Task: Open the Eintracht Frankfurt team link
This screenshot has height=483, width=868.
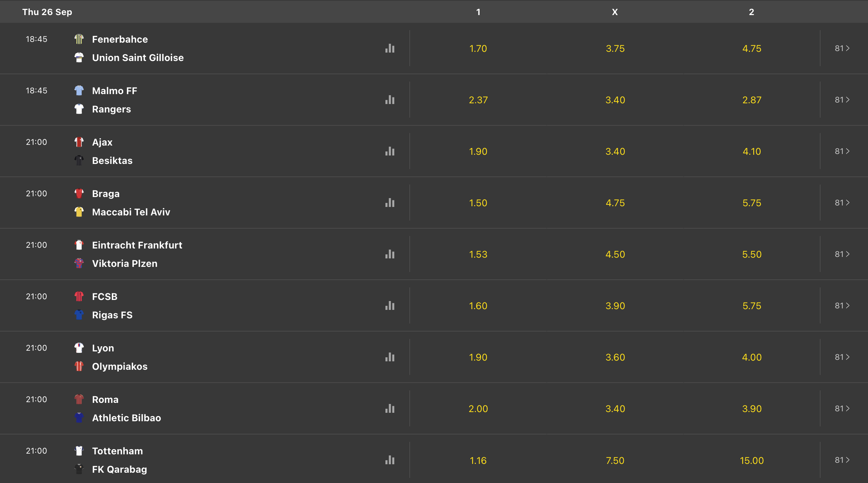Action: pyautogui.click(x=137, y=245)
